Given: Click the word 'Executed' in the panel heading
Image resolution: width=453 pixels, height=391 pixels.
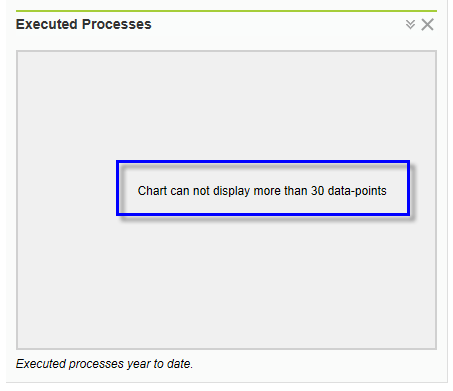Looking at the screenshot, I should [x=47, y=24].
